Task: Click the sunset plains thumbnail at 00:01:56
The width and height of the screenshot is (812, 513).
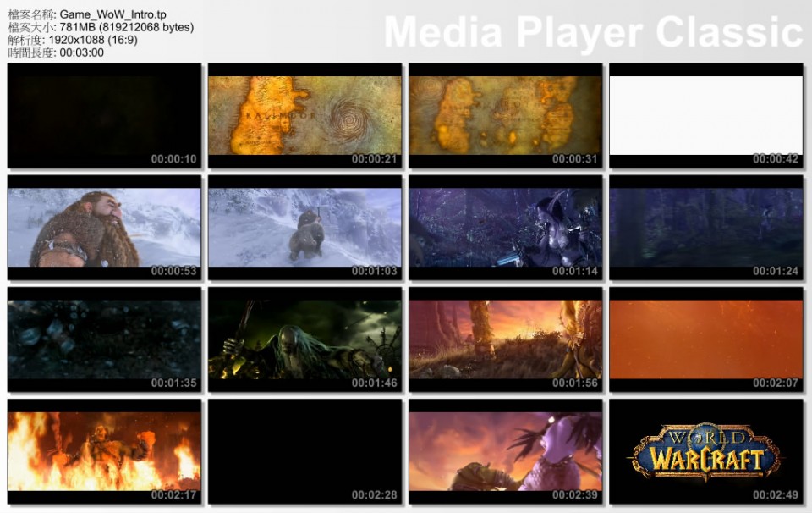Action: [506, 339]
